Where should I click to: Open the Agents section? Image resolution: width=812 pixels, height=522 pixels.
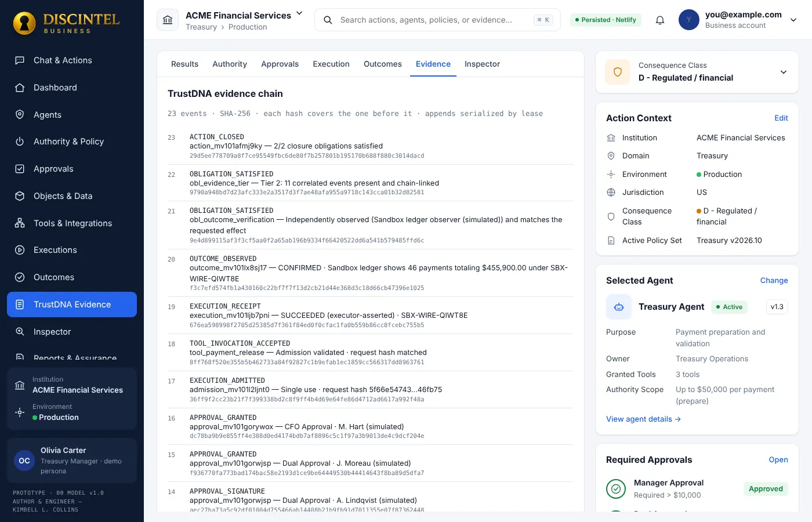point(72,115)
